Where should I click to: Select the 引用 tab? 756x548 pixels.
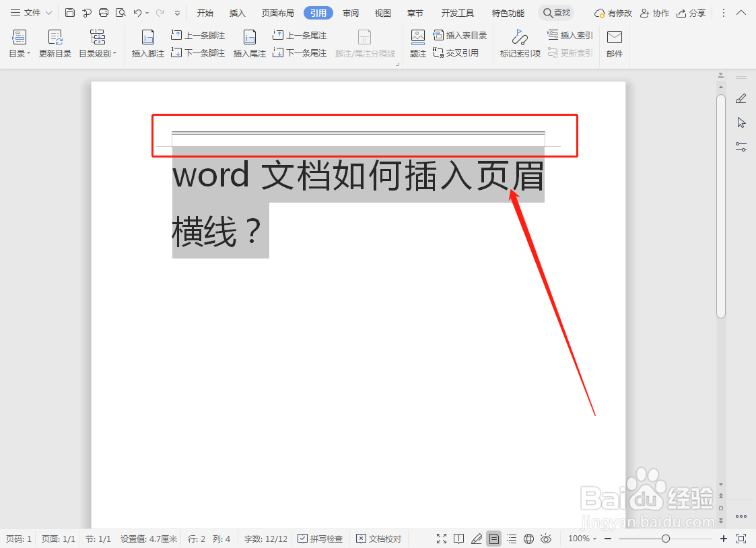click(318, 13)
